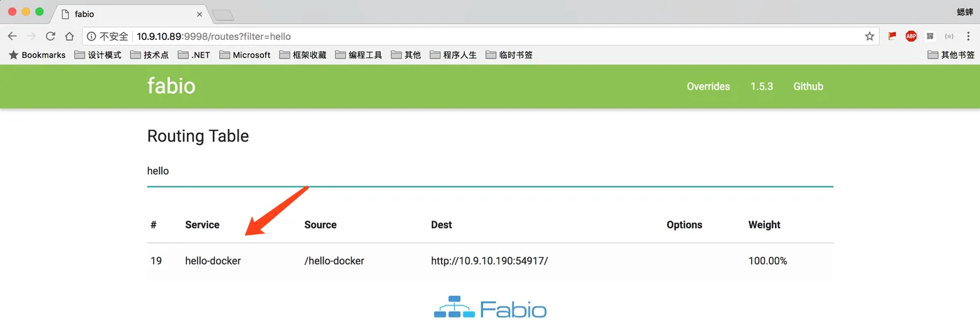Expand the Microsoft bookmarks folder
Screen dimensions: 980x323
[x=244, y=55]
